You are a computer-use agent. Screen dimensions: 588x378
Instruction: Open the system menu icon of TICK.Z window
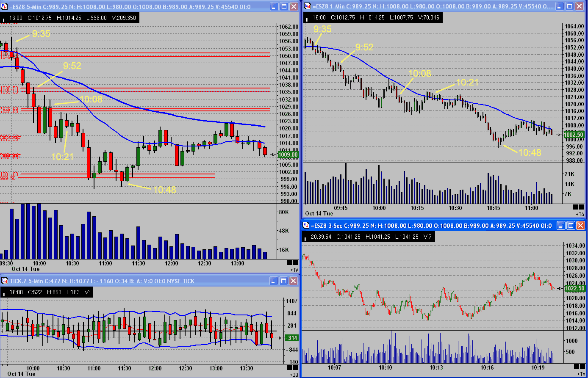(x=5, y=281)
